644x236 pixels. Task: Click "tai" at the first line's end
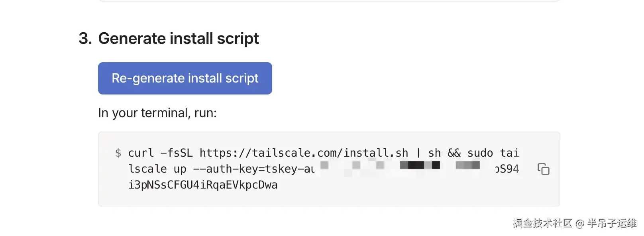510,153
